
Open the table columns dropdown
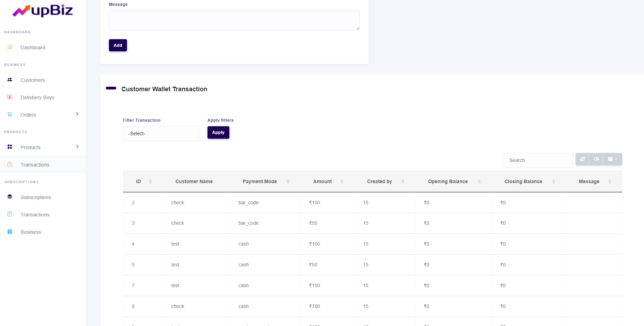pos(612,159)
